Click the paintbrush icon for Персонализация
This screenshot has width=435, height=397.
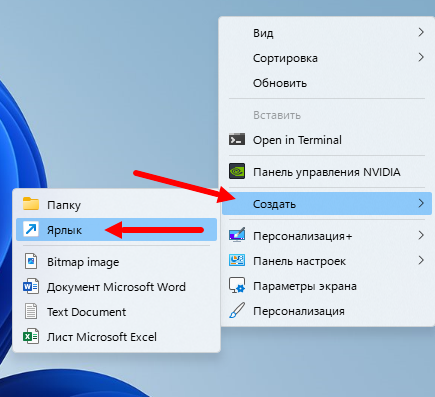237,310
